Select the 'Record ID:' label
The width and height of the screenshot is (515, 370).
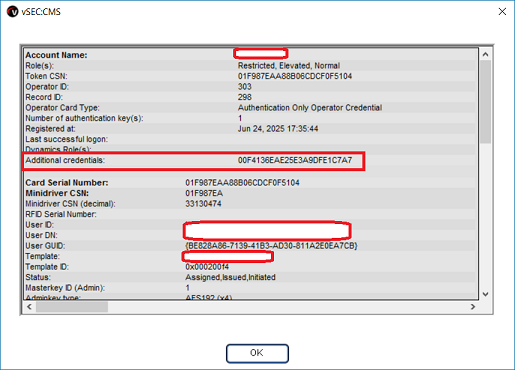(44, 97)
